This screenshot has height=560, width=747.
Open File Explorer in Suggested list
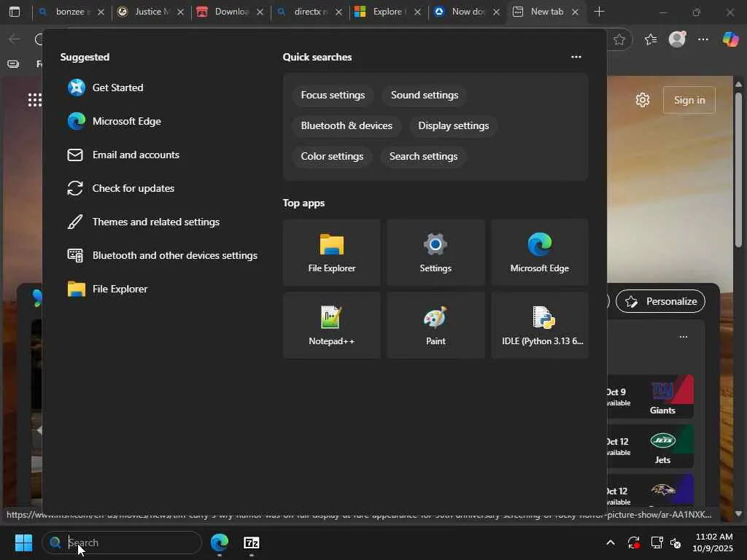click(108, 289)
